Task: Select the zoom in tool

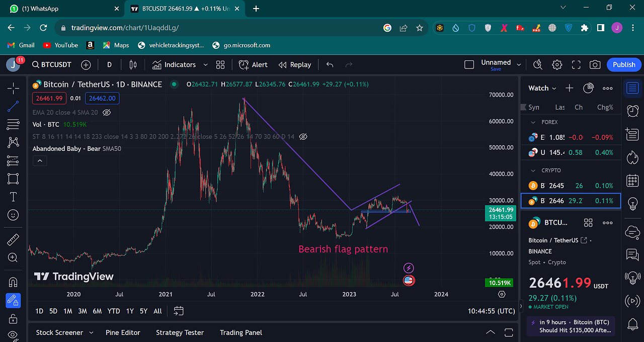Action: coord(13,258)
